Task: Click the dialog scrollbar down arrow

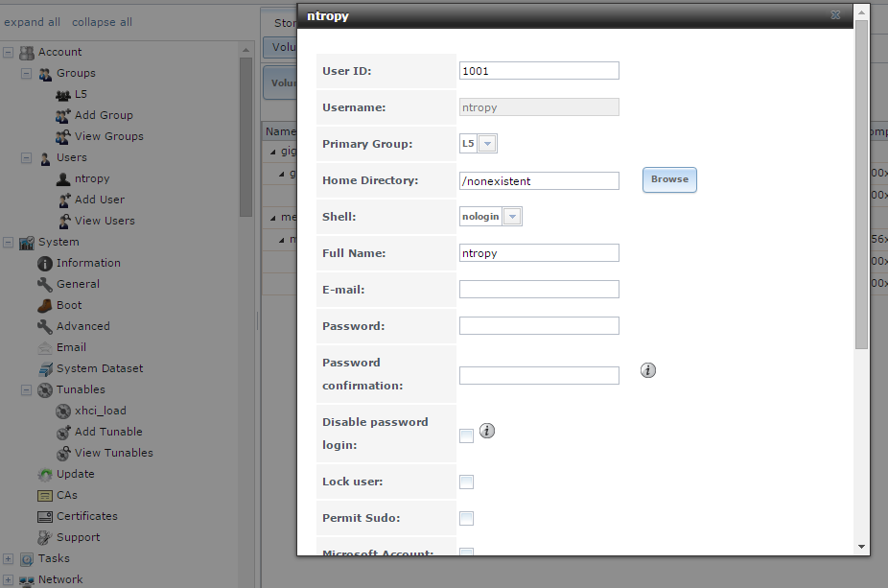Action: 861,547
